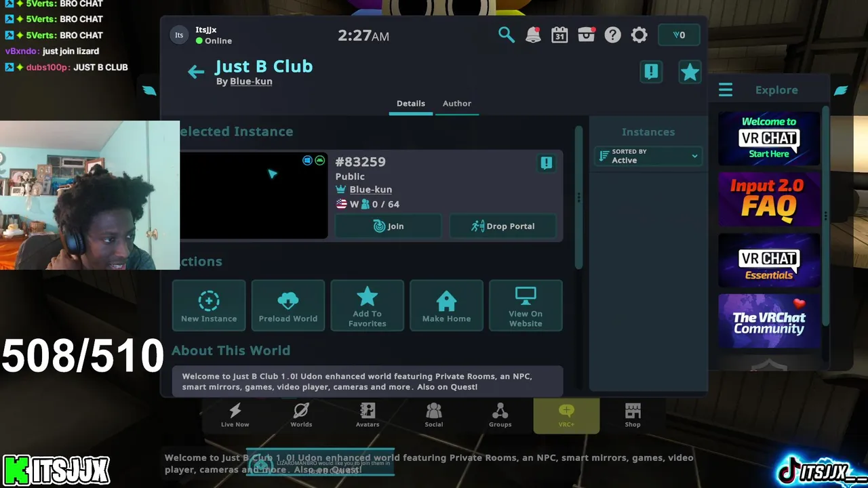Report instance #83259 with exclamation icon

(x=547, y=163)
